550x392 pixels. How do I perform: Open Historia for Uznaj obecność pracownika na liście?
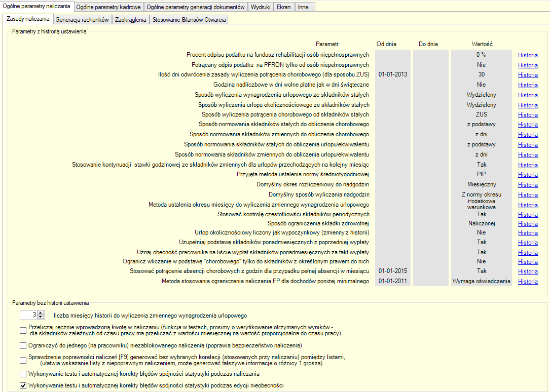click(528, 253)
